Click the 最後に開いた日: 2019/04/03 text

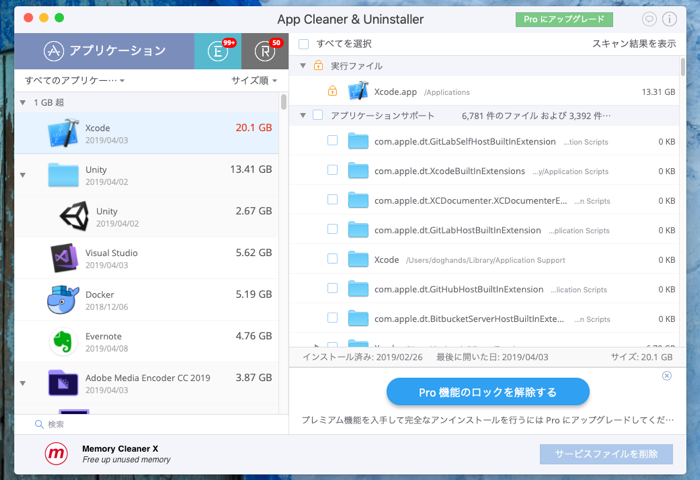[492, 357]
